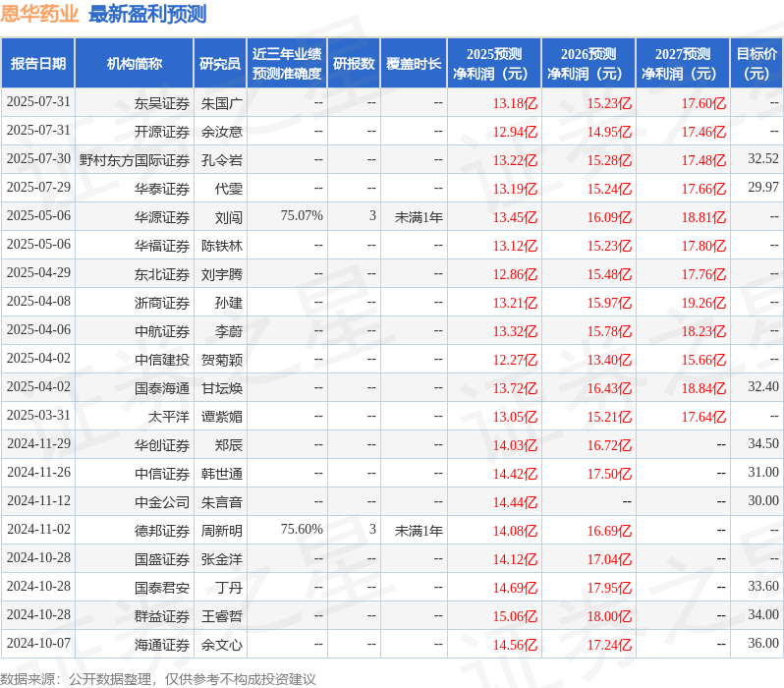Click the 34.50 target price
The image size is (784, 688).
763,444
